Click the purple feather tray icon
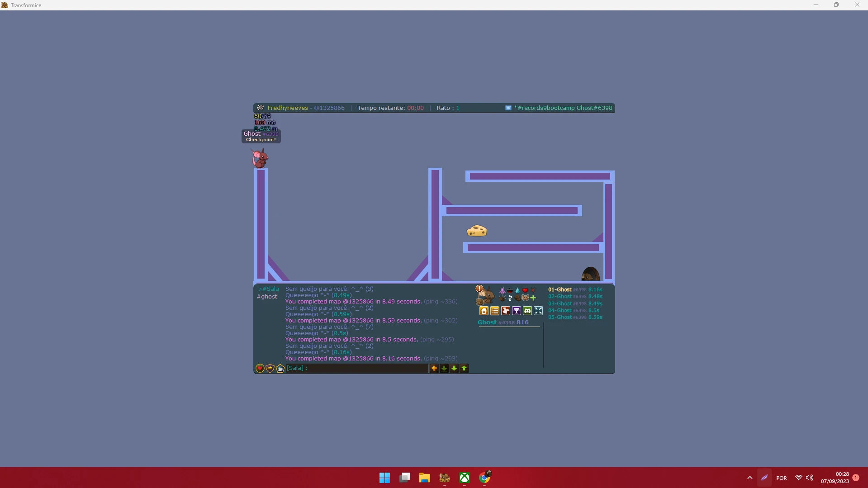Image resolution: width=868 pixels, height=488 pixels. click(764, 478)
